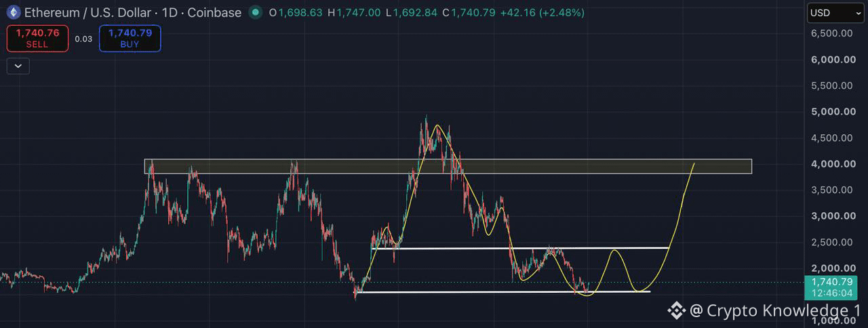Screen dimensions: 868x328
Task: Click the 0.03 spread value
Action: pyautogui.click(x=83, y=39)
